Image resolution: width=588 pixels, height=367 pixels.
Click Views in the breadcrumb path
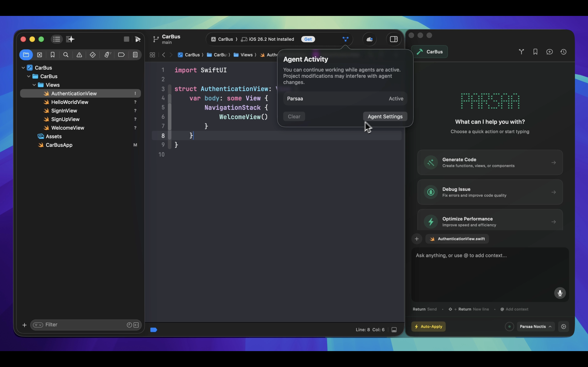pyautogui.click(x=246, y=55)
